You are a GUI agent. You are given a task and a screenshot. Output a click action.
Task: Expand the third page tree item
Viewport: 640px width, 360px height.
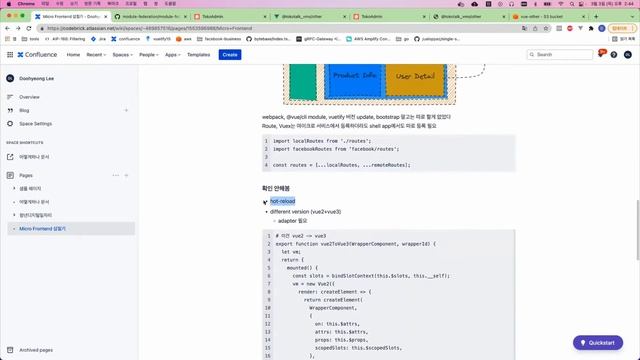point(14,215)
